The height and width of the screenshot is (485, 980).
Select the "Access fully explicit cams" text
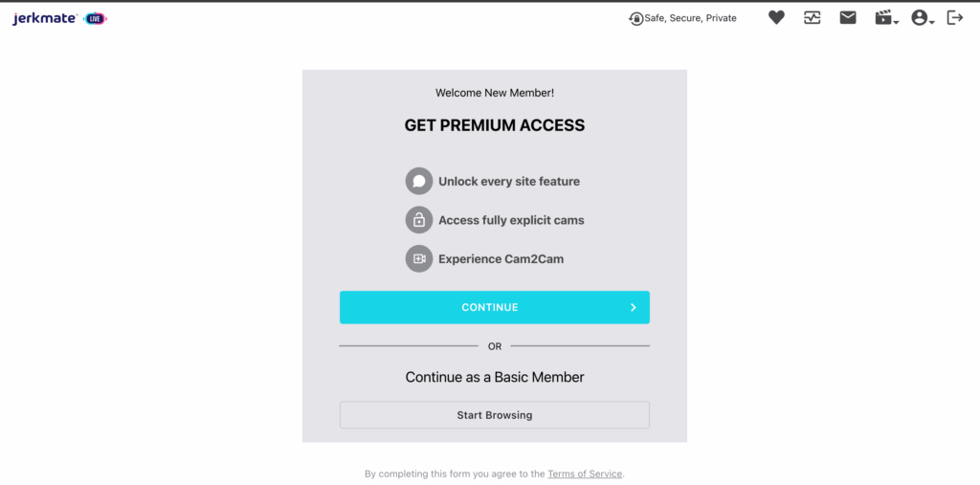(511, 220)
